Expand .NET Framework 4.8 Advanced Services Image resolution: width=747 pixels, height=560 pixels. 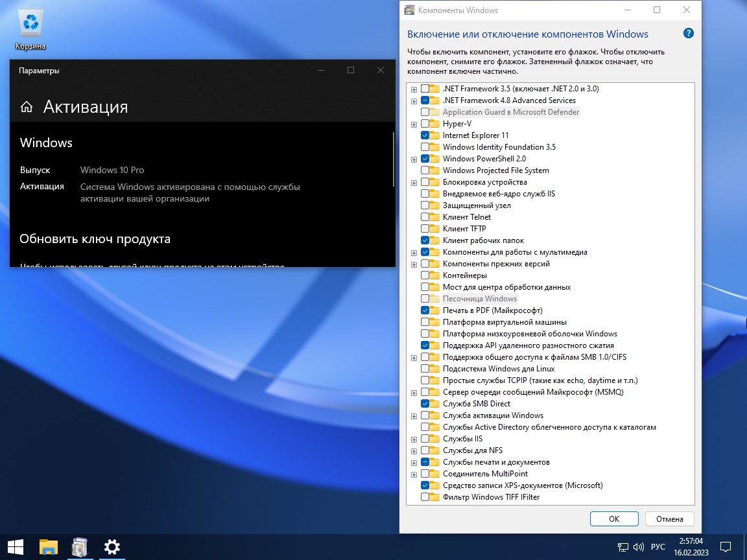(x=414, y=101)
